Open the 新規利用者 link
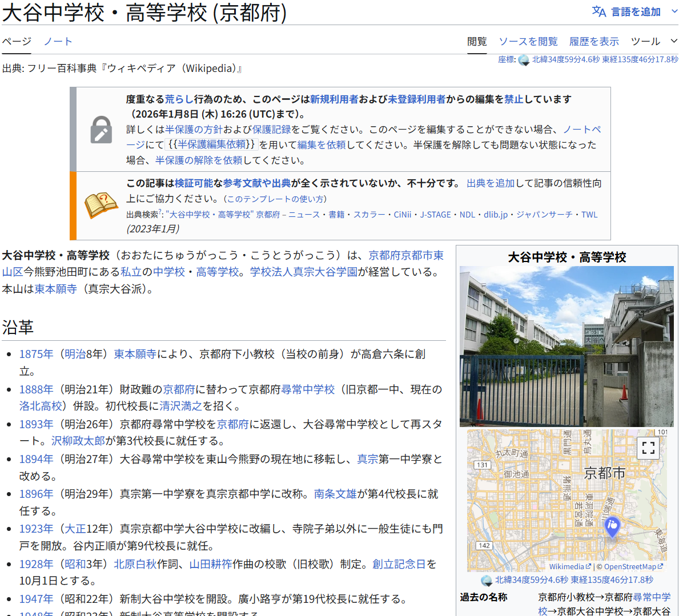The height and width of the screenshot is (616, 679). click(334, 99)
